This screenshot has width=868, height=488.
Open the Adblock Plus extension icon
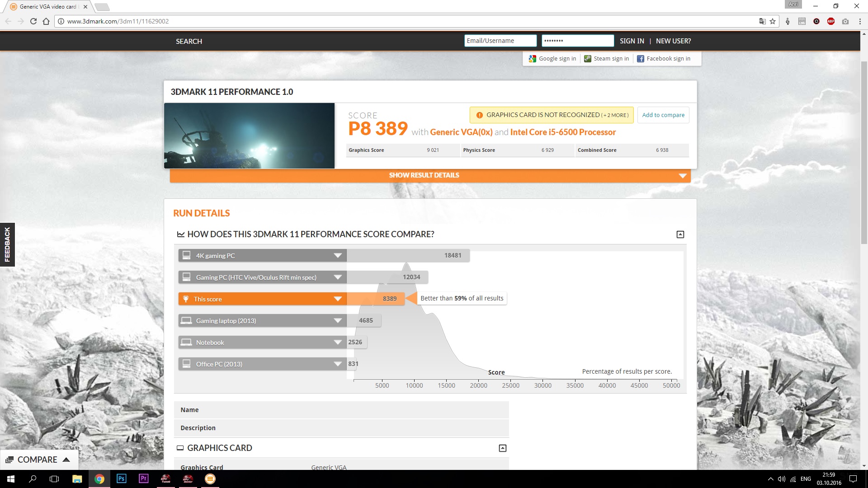pyautogui.click(x=830, y=21)
